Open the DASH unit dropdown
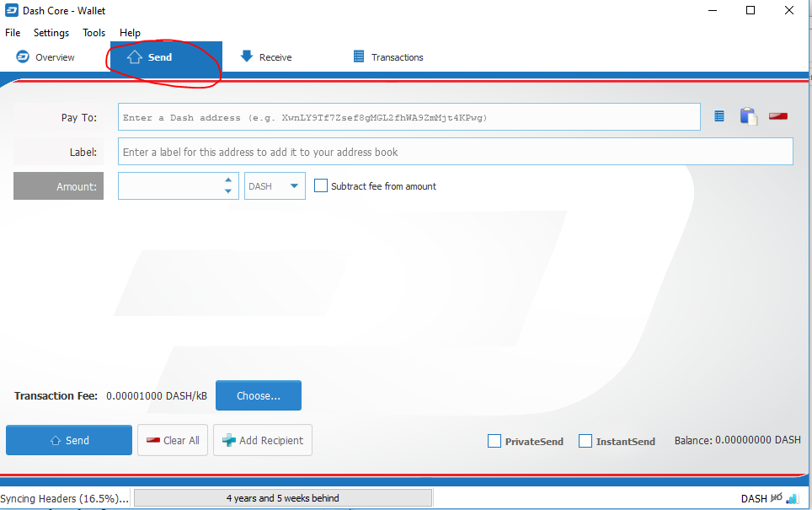Viewport: 812px width, 510px height. [x=275, y=186]
